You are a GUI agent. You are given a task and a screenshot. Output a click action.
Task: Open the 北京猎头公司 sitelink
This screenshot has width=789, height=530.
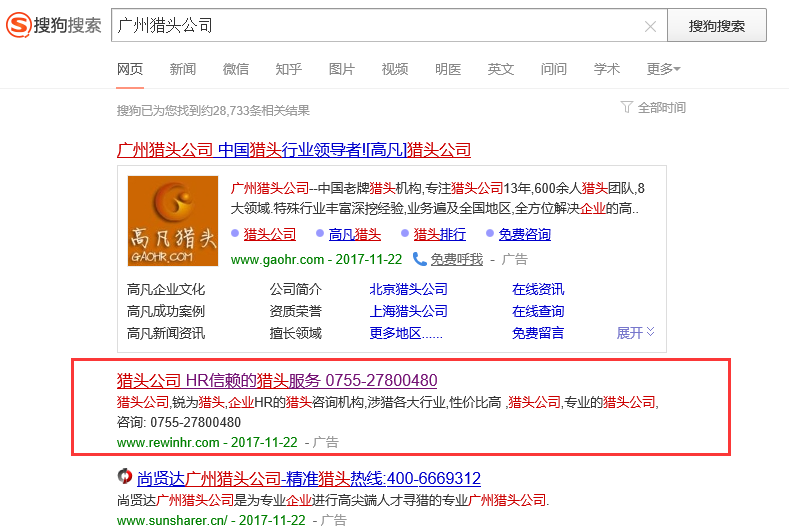(x=408, y=289)
